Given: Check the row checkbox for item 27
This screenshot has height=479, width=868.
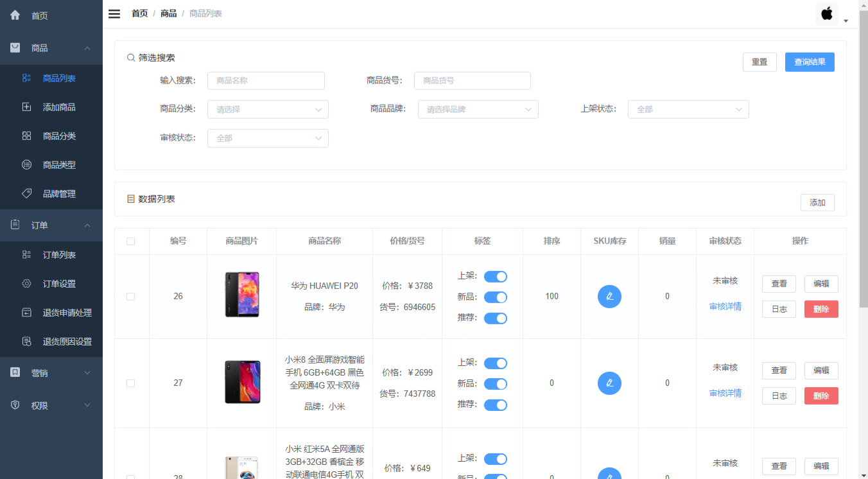Looking at the screenshot, I should click(x=131, y=383).
